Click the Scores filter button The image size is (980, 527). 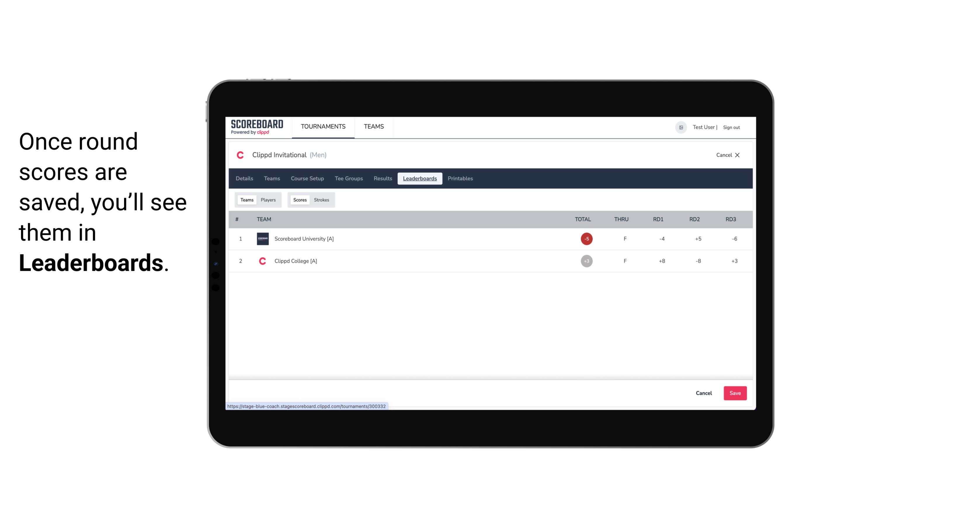click(300, 200)
